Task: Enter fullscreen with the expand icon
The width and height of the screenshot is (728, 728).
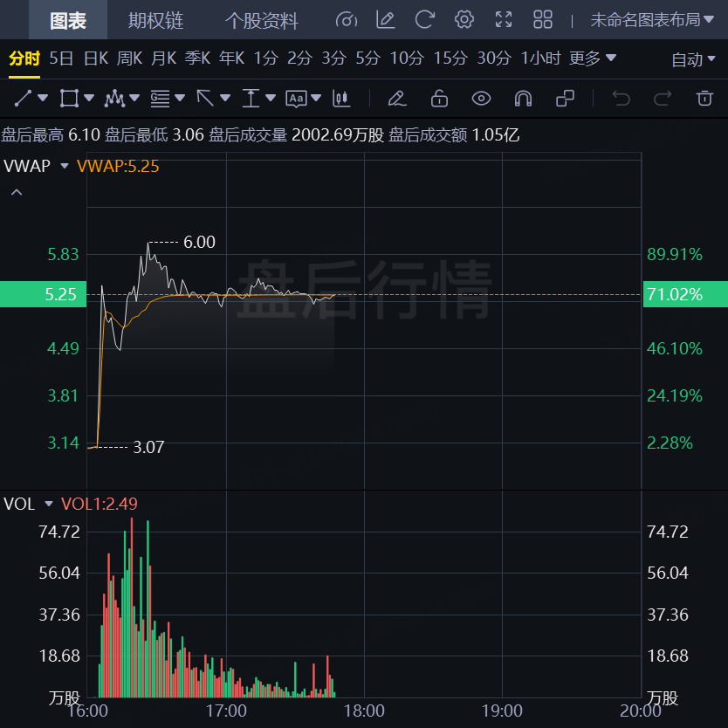Action: click(x=504, y=20)
